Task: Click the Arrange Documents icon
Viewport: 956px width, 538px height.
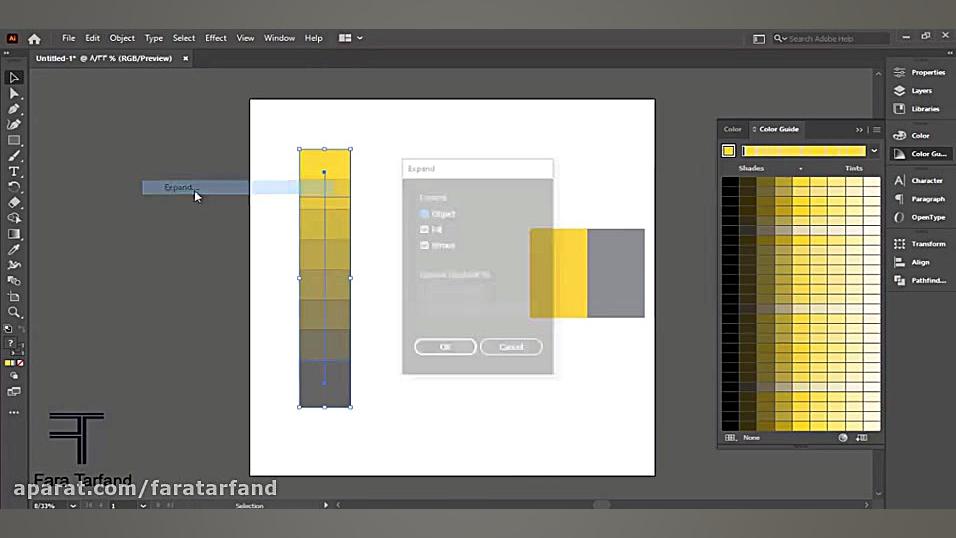Action: tap(345, 38)
